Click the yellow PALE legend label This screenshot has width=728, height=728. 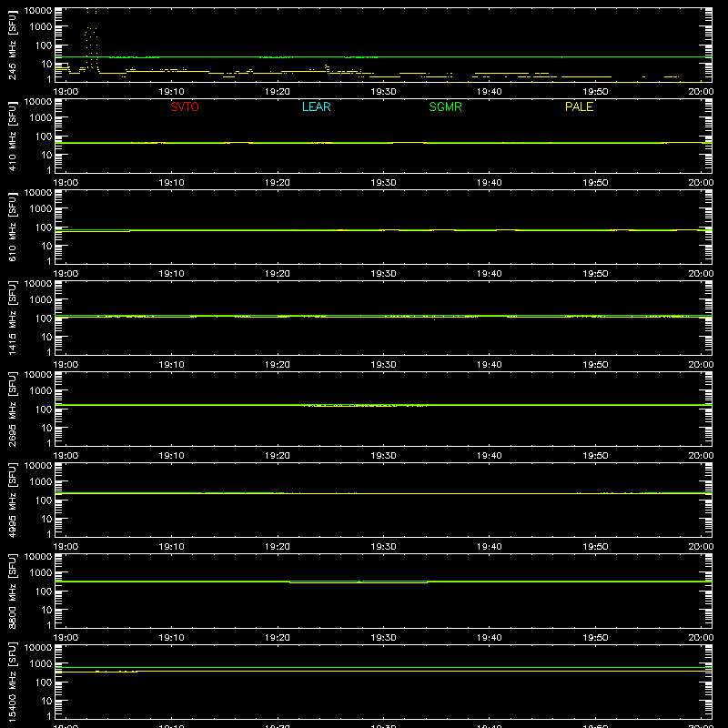pyautogui.click(x=579, y=106)
